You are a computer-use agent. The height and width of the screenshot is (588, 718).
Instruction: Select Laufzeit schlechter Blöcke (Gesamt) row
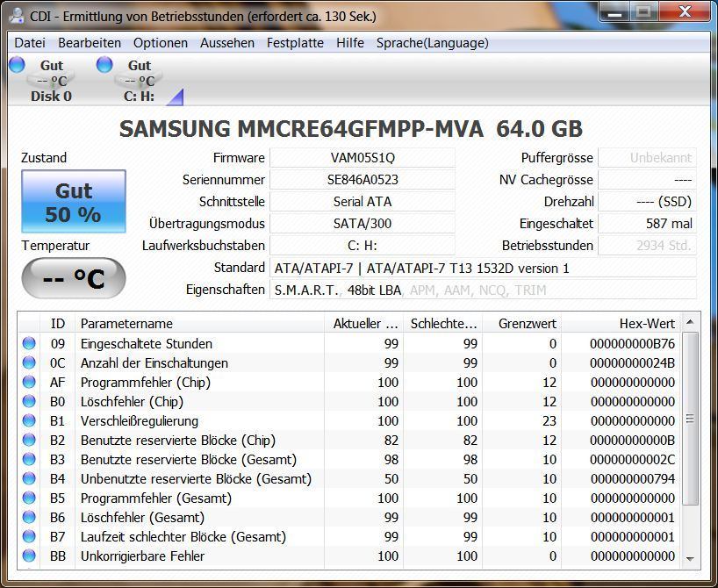click(x=350, y=536)
